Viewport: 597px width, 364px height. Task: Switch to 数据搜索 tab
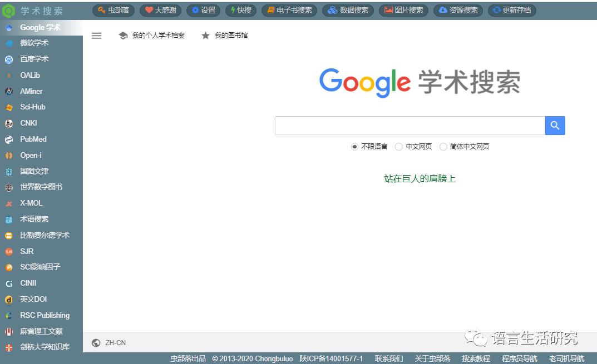(348, 10)
